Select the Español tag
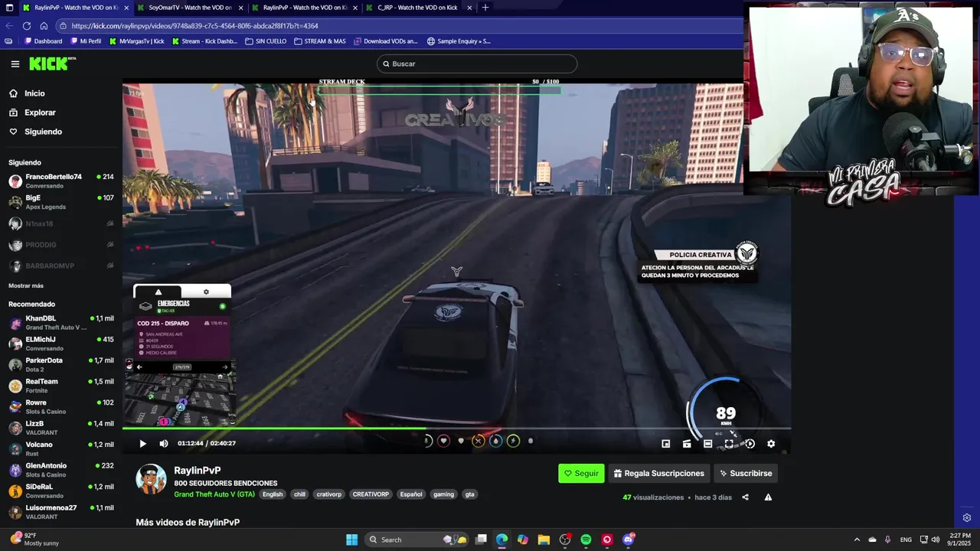980x551 pixels. pyautogui.click(x=411, y=494)
